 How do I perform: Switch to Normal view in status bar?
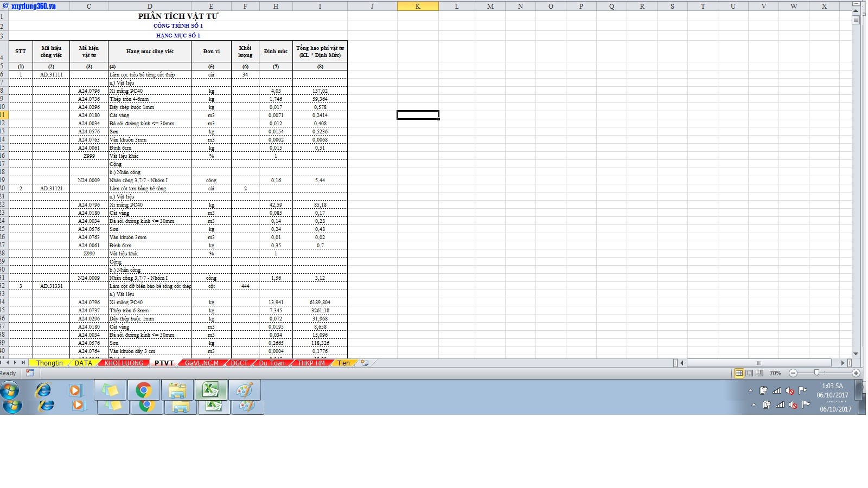(x=739, y=373)
